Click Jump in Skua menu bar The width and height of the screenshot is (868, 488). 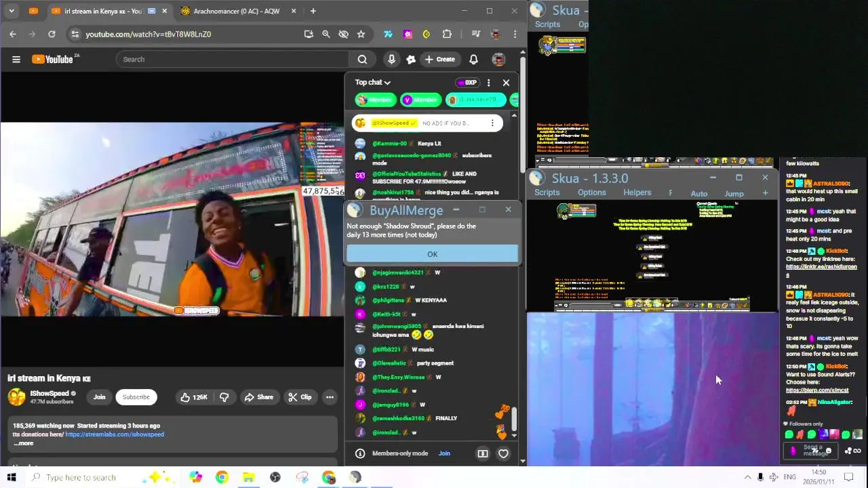(734, 194)
